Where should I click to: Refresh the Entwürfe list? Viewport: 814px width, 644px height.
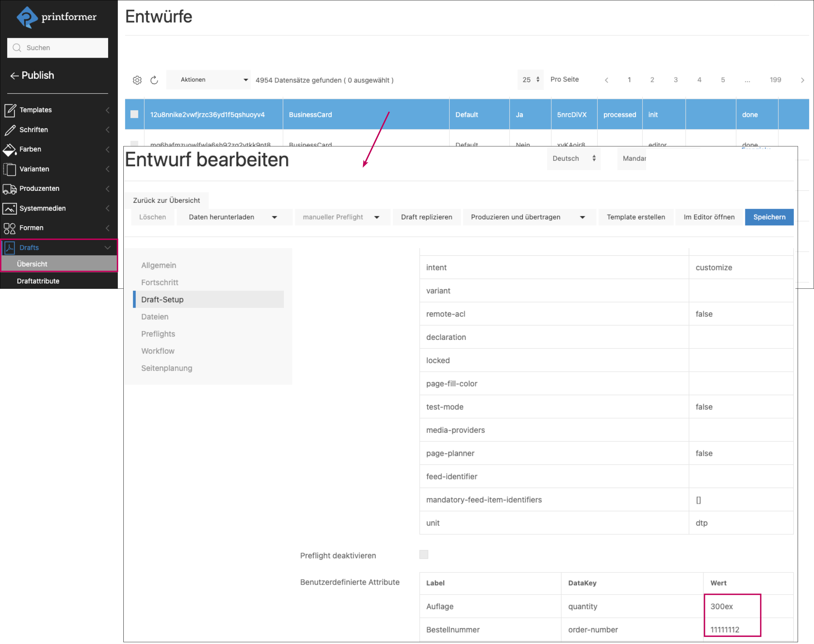(x=154, y=79)
